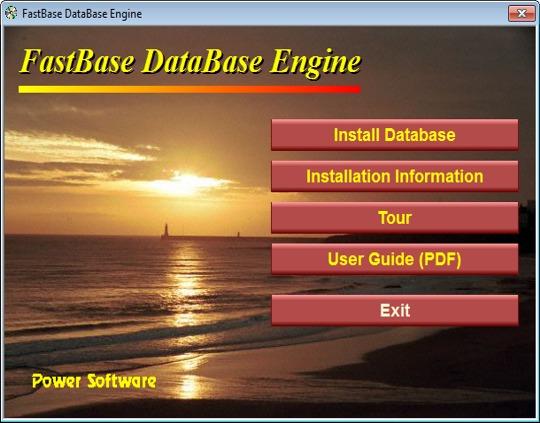Close the window with the red X
540x423 pixels.
click(x=521, y=14)
